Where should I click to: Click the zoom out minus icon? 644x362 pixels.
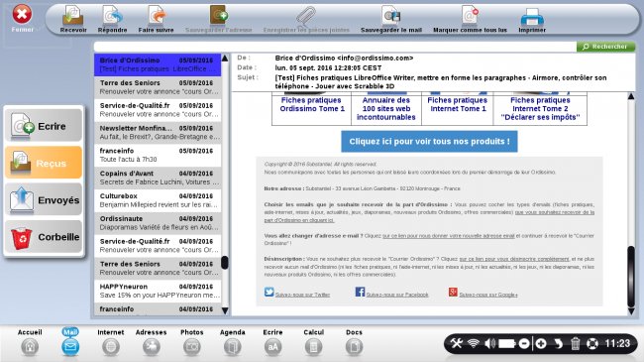[524, 343]
